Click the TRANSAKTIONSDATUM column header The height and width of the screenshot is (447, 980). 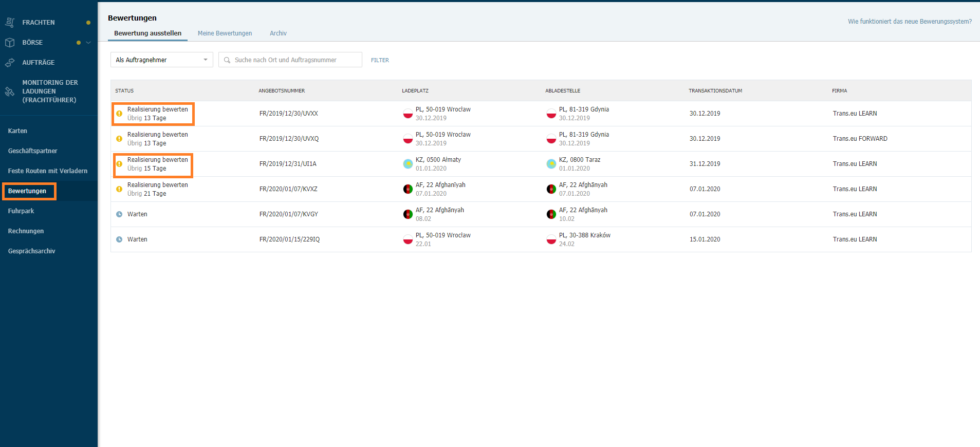pyautogui.click(x=715, y=91)
